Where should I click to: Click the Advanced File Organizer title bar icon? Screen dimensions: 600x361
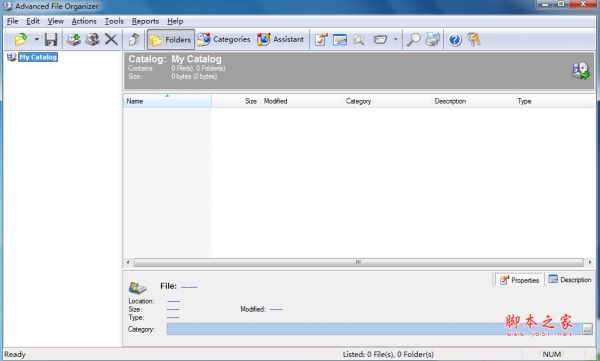point(7,6)
